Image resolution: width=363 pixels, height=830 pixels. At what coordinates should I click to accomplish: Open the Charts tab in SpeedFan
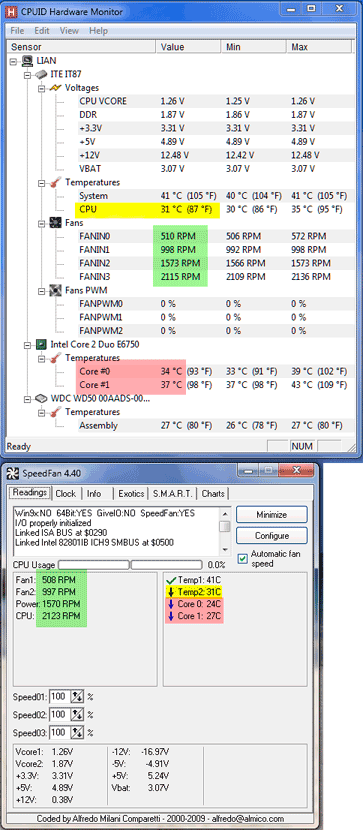(213, 493)
